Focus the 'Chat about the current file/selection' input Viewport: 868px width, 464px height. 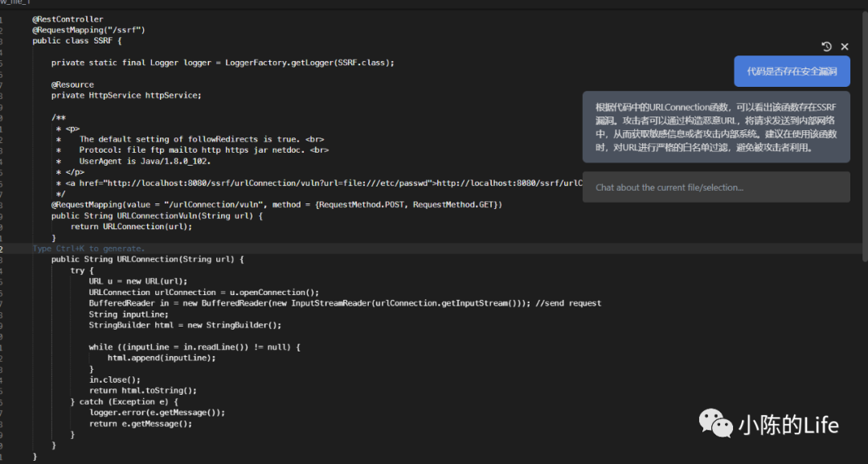coord(716,187)
